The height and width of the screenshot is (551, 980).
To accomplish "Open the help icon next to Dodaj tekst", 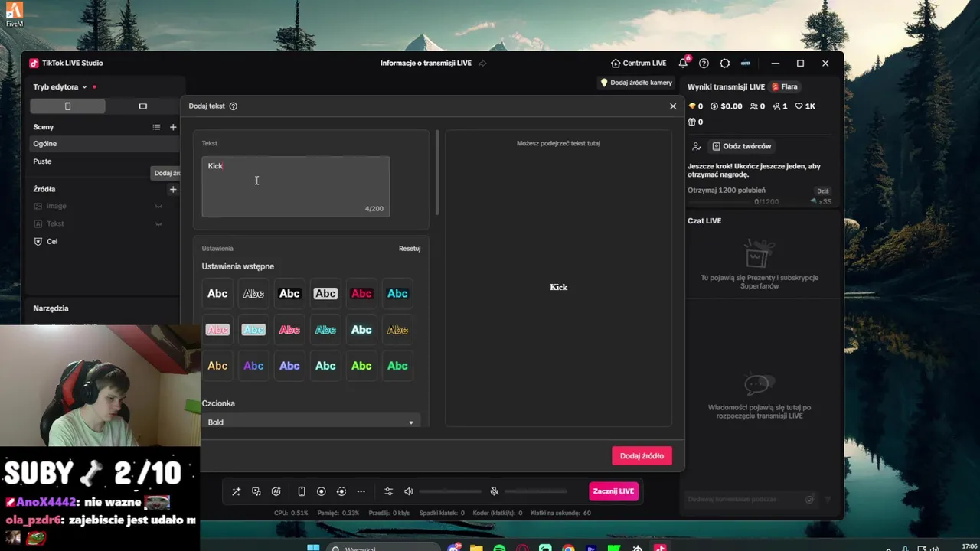I will 233,106.
